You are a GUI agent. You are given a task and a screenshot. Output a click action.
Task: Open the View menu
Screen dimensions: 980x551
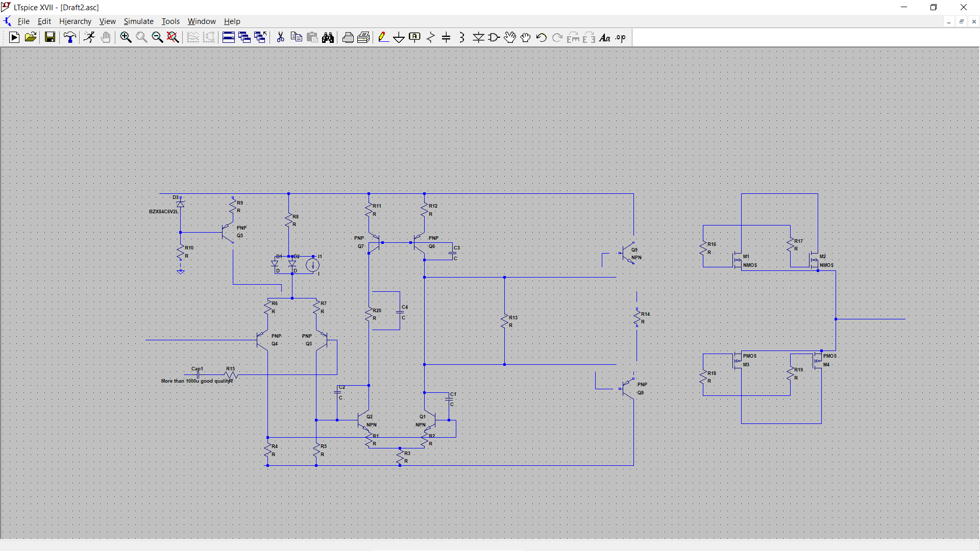pyautogui.click(x=107, y=21)
